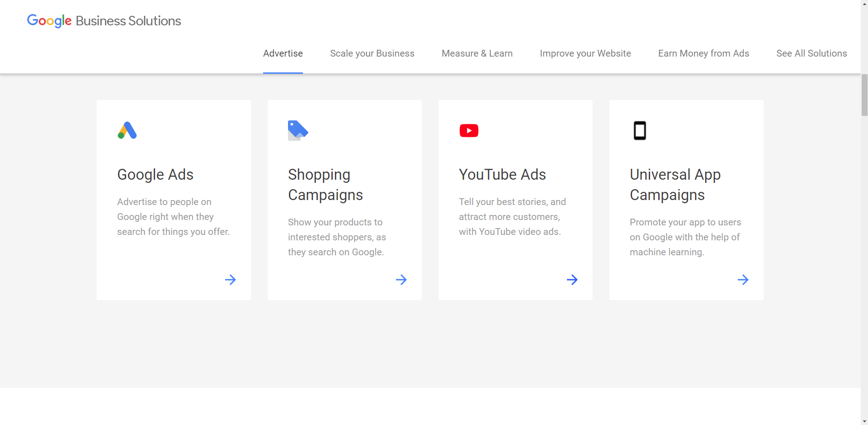868x425 pixels.
Task: Click the vertical scrollbar thumb
Action: tap(864, 95)
